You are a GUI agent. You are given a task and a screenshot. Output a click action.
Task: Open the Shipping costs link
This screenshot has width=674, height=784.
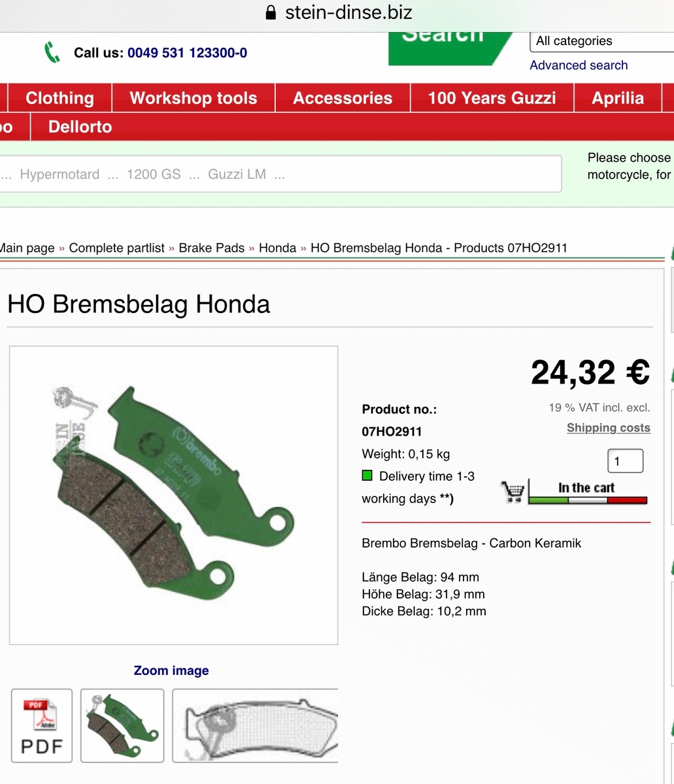pos(608,428)
